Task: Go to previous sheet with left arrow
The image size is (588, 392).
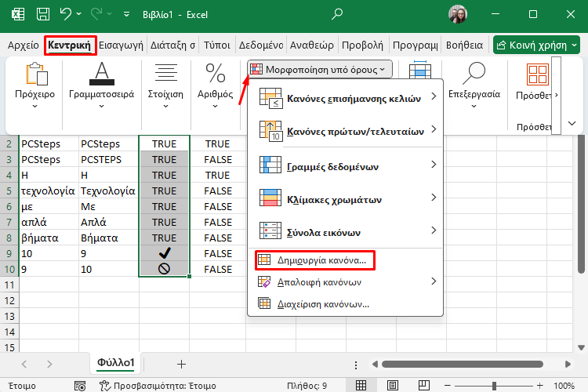Action: click(24, 364)
